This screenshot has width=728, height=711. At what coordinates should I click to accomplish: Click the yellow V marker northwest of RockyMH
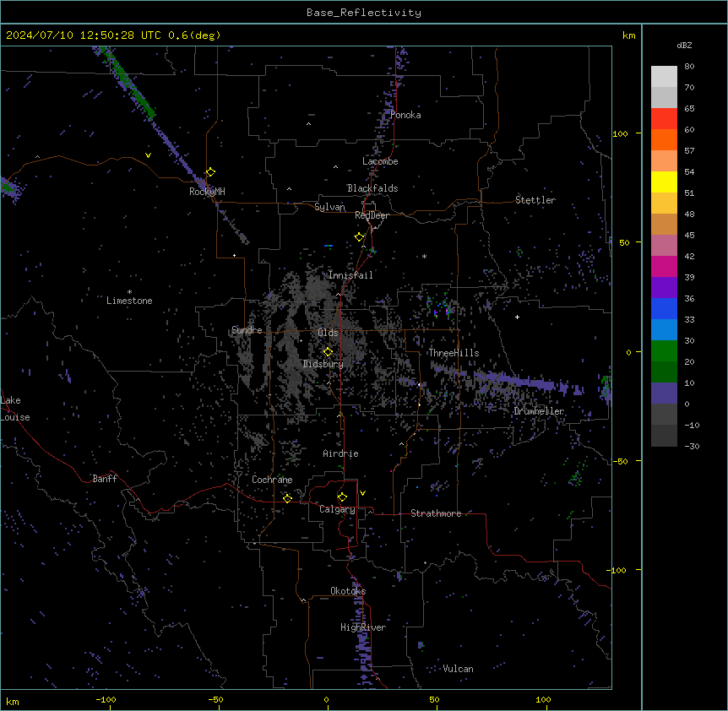tap(148, 155)
